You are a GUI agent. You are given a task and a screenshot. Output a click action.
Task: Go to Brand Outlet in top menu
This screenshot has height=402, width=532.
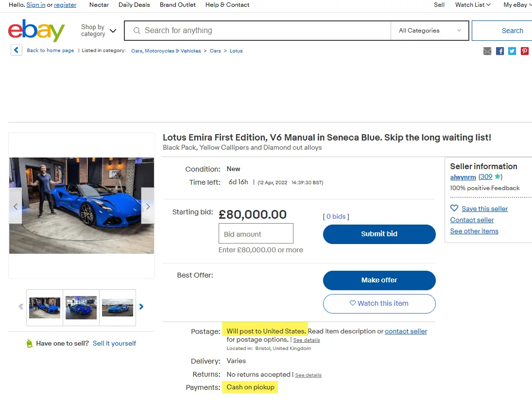[178, 5]
